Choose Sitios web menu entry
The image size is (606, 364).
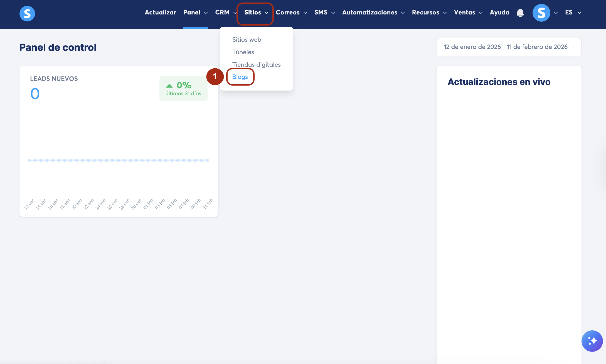tap(247, 39)
